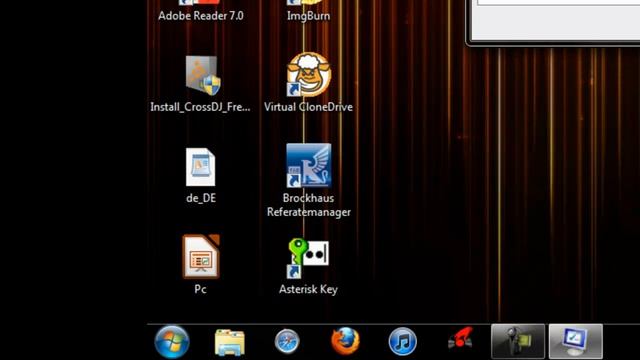Switch to the monitor app taskbar button
The width and height of the screenshot is (640, 360).
(x=576, y=342)
